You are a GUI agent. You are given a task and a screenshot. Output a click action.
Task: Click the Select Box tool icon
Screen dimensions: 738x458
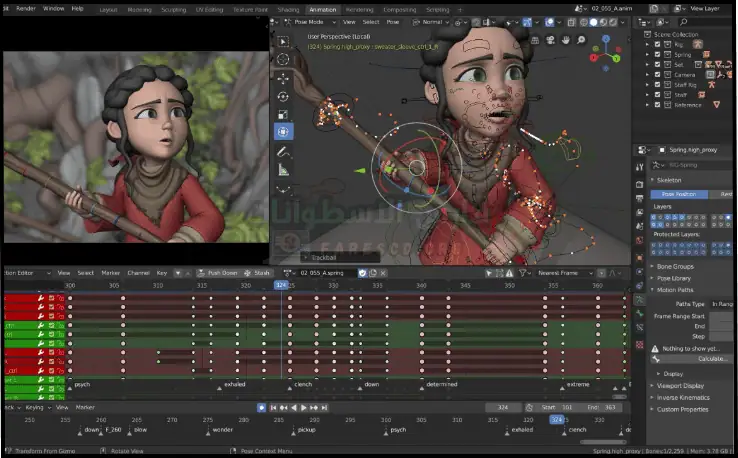283,41
